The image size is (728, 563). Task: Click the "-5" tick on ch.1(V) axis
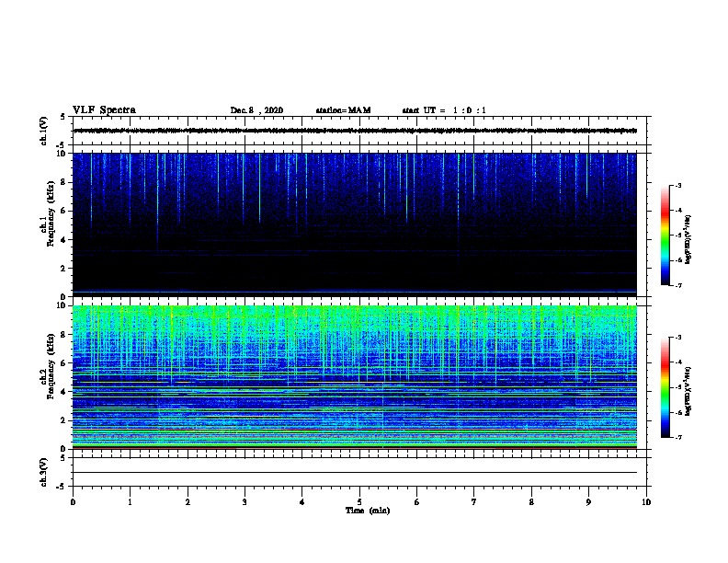click(62, 145)
